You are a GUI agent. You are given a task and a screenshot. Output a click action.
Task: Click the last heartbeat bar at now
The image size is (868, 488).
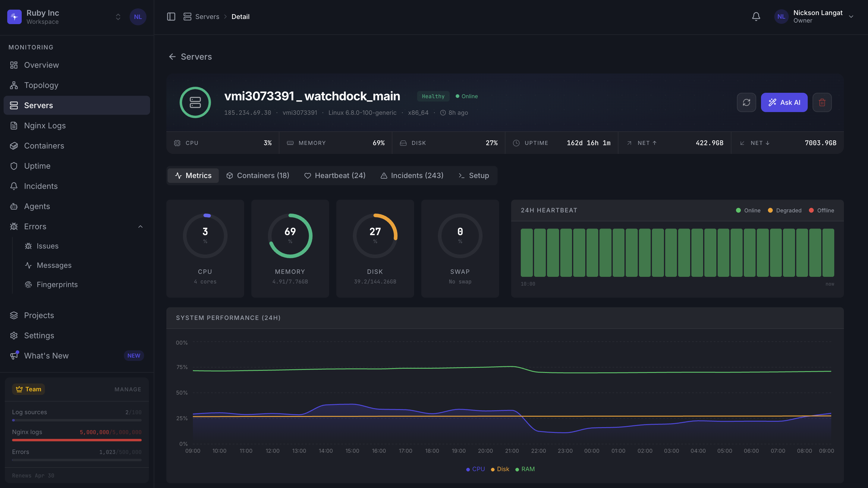pyautogui.click(x=828, y=253)
